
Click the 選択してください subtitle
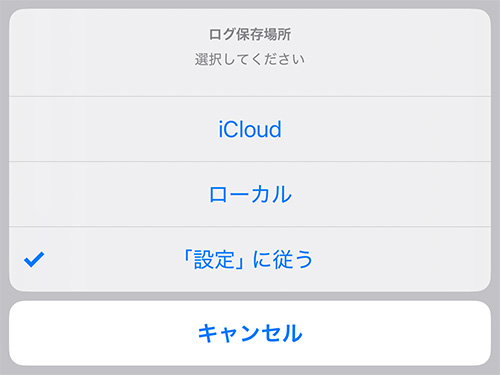[x=250, y=59]
